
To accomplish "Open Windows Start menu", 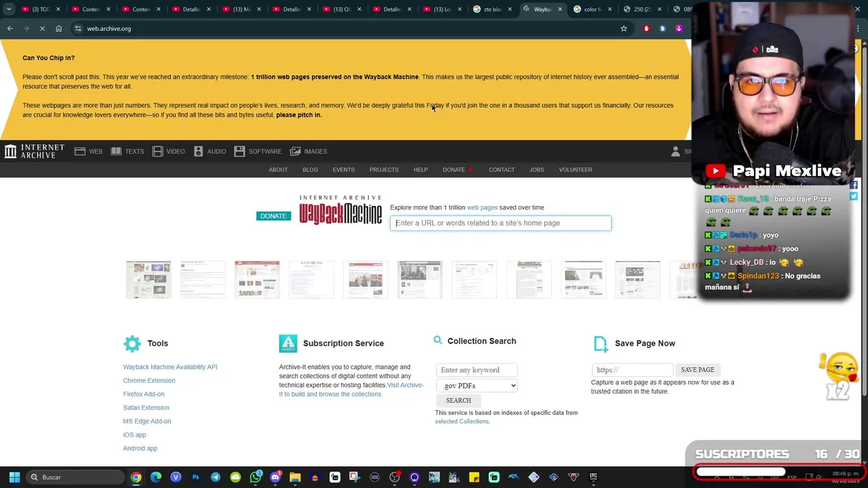I will 14,477.
